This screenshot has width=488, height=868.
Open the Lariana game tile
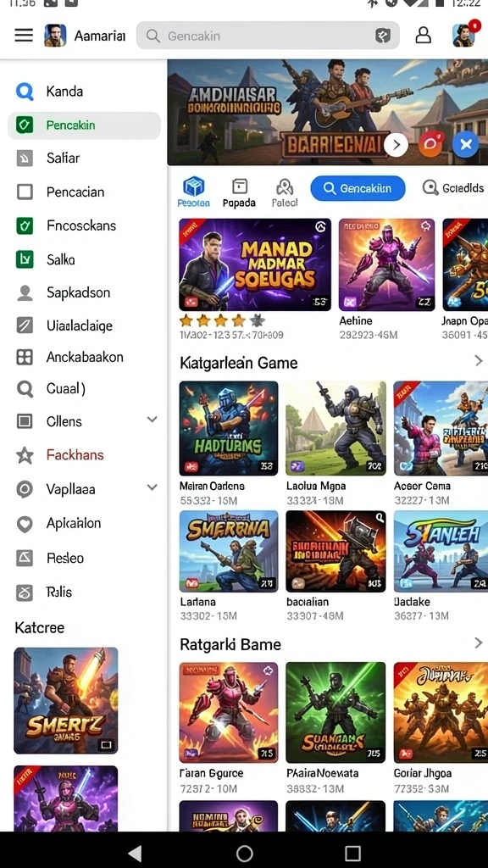229,551
